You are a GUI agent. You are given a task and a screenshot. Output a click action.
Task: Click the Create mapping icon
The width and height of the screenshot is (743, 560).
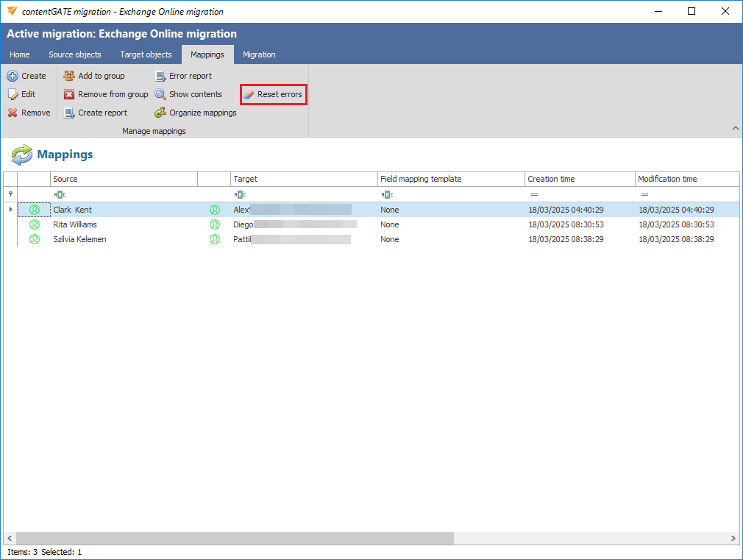[x=13, y=76]
